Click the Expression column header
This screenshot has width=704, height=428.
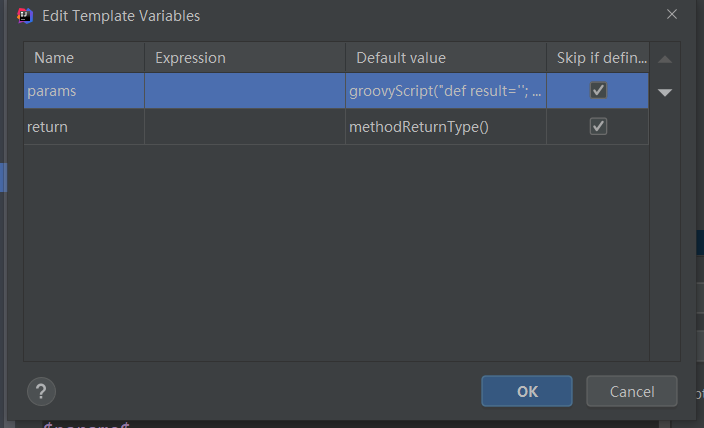pos(245,57)
